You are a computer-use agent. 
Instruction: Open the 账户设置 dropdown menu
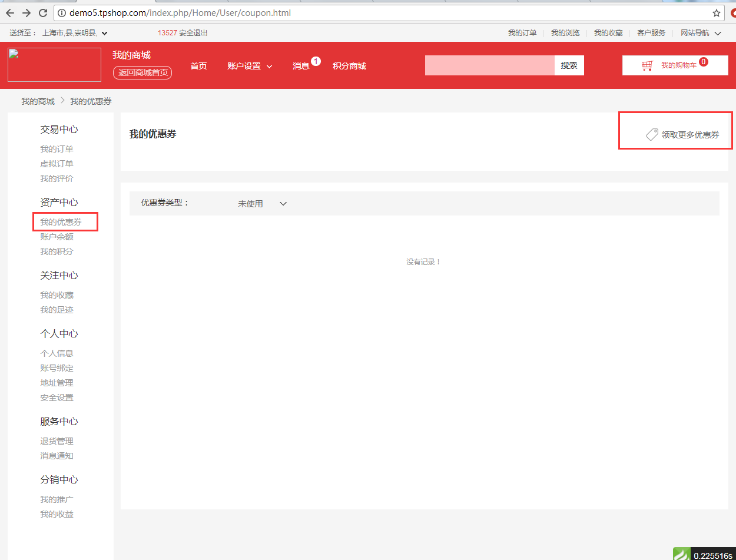tap(250, 67)
